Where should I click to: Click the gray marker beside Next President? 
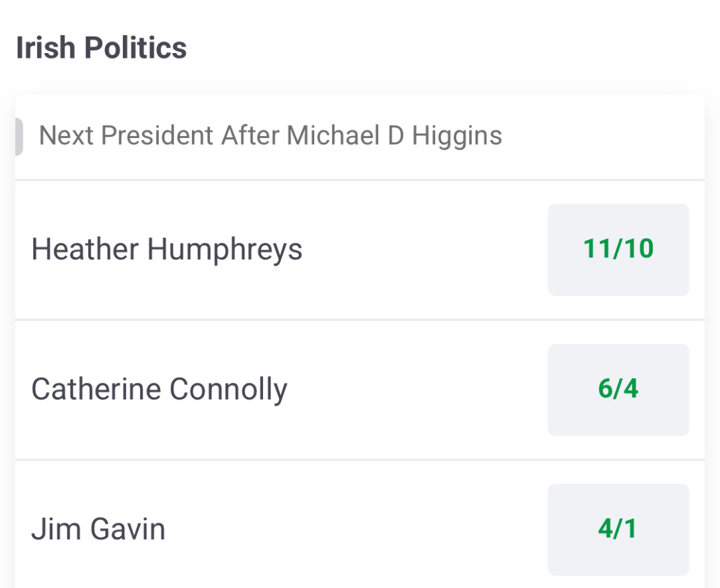tap(19, 136)
